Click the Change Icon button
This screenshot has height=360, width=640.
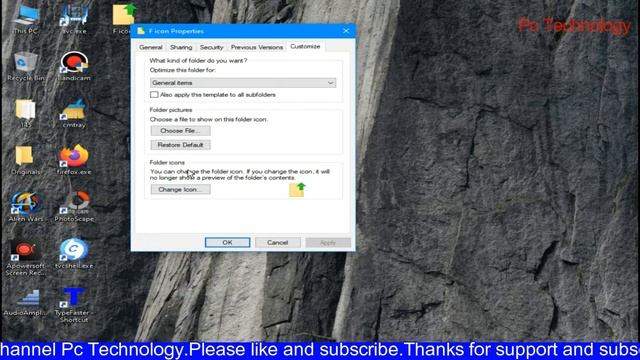(180, 189)
